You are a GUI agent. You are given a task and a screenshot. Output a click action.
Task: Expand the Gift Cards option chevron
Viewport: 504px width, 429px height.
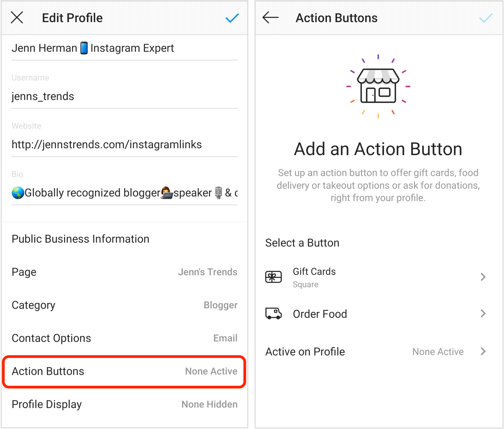483,277
